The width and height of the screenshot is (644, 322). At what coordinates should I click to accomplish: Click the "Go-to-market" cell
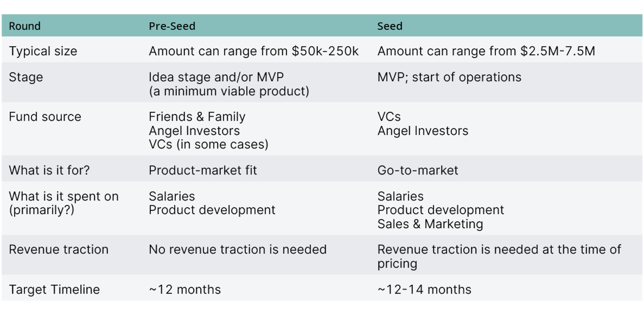point(418,170)
